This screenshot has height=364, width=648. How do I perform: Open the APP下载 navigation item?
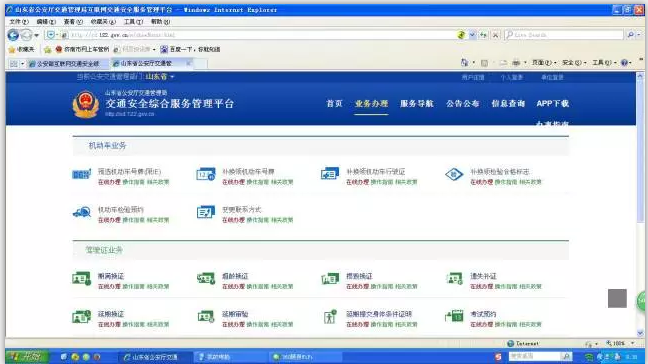click(x=553, y=104)
